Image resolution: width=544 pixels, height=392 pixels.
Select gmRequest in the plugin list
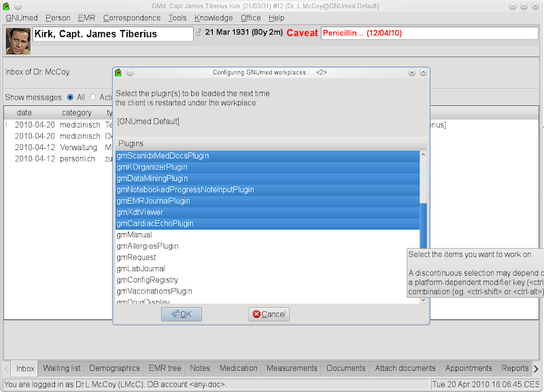pos(267,257)
